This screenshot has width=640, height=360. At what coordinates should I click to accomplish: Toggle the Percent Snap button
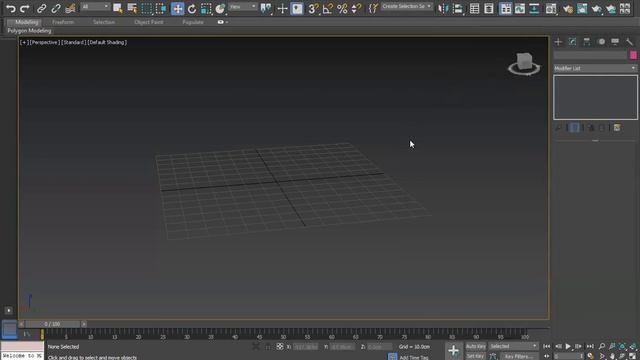(x=342, y=8)
